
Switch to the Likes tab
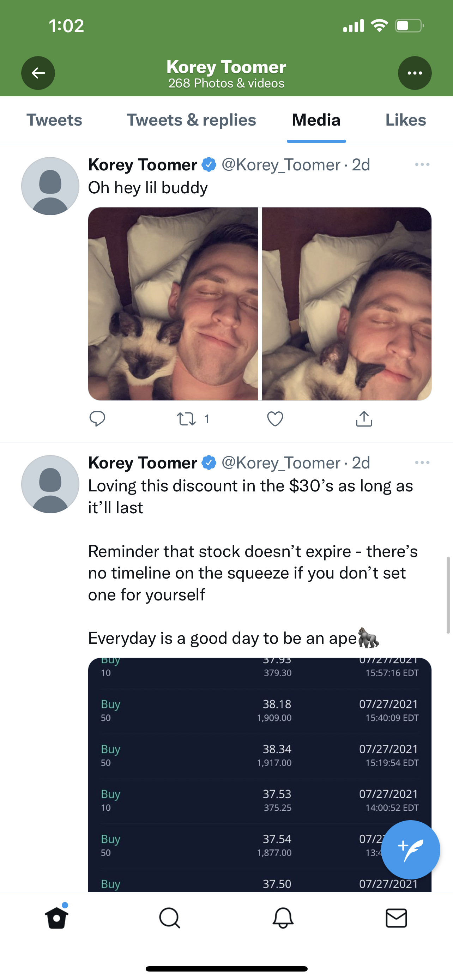405,120
